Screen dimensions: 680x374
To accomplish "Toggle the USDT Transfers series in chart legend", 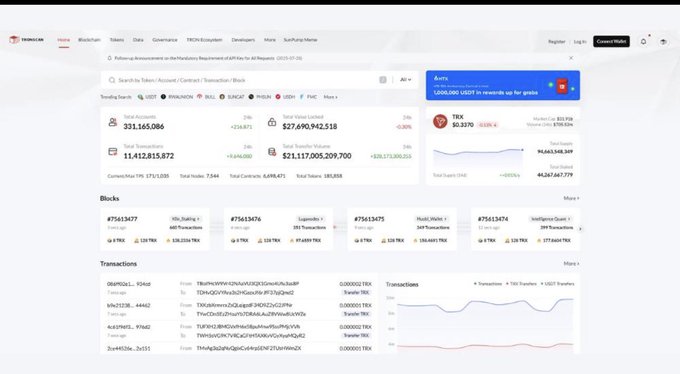I will coord(557,284).
